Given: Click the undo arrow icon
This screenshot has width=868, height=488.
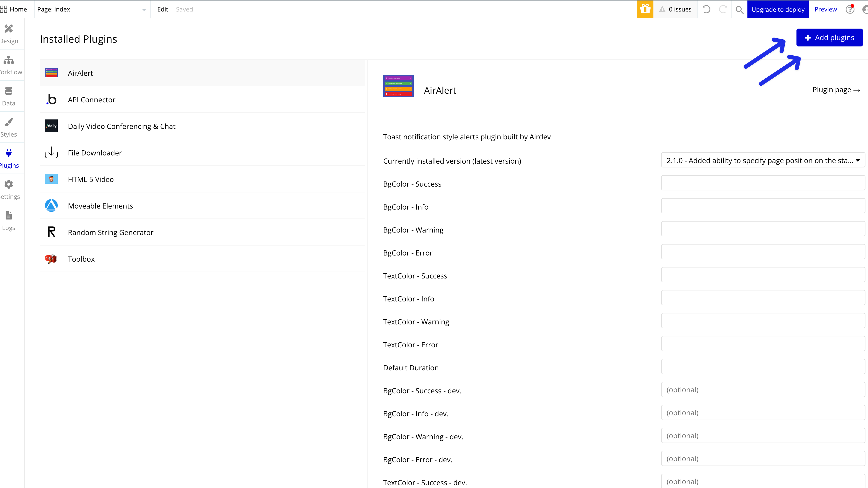Looking at the screenshot, I should [706, 9].
